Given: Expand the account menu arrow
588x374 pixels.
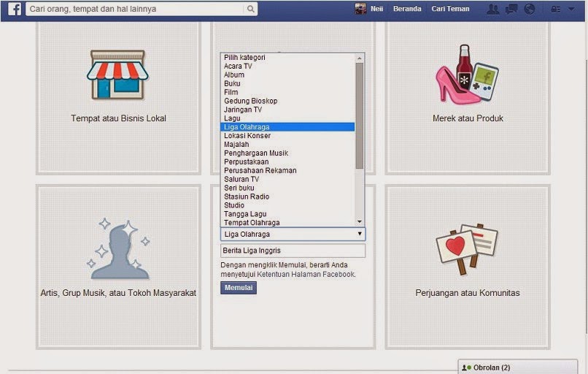Looking at the screenshot, I should (x=571, y=9).
